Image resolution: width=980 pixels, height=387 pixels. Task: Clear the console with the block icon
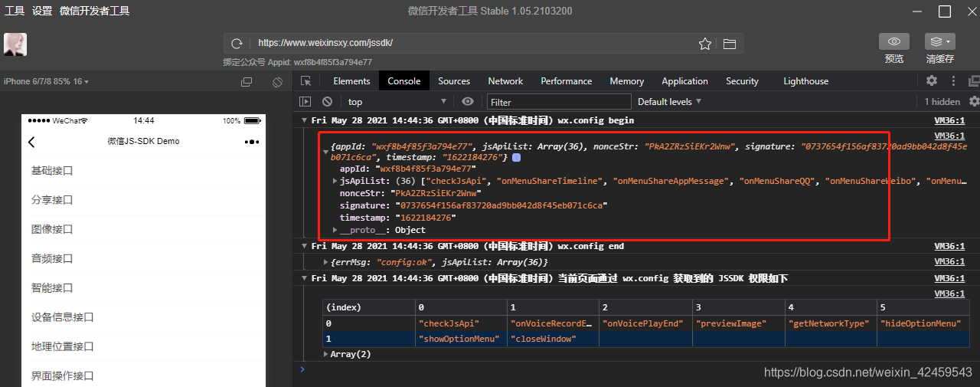(x=327, y=101)
